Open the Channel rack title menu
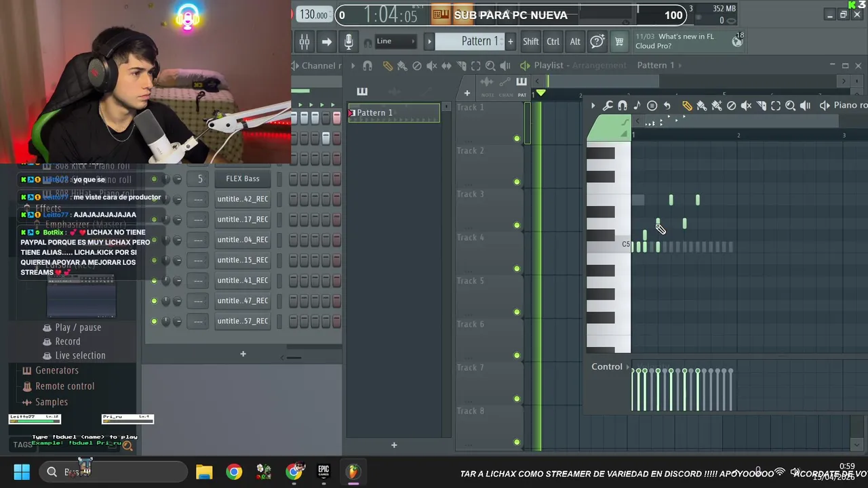Image resolution: width=868 pixels, height=488 pixels. (321, 66)
